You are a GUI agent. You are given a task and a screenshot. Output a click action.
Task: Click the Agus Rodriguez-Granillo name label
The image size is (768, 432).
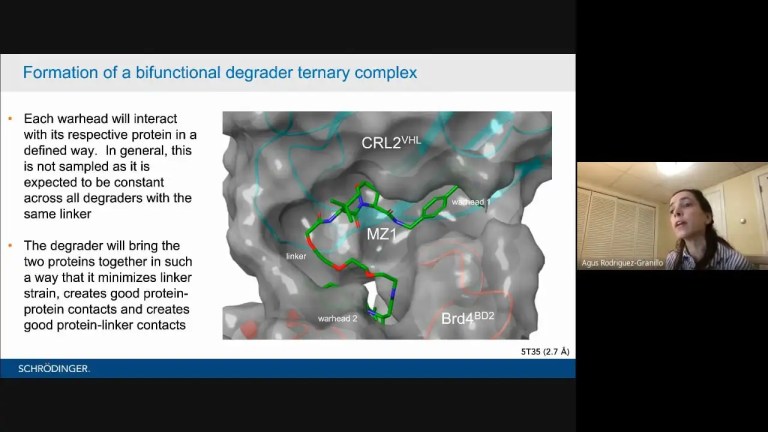tap(622, 263)
